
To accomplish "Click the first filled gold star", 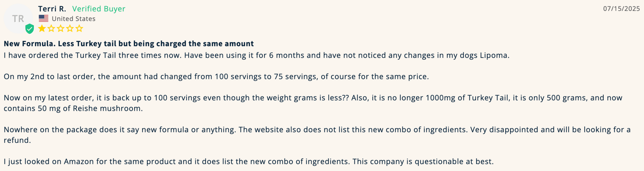I will tap(42, 29).
